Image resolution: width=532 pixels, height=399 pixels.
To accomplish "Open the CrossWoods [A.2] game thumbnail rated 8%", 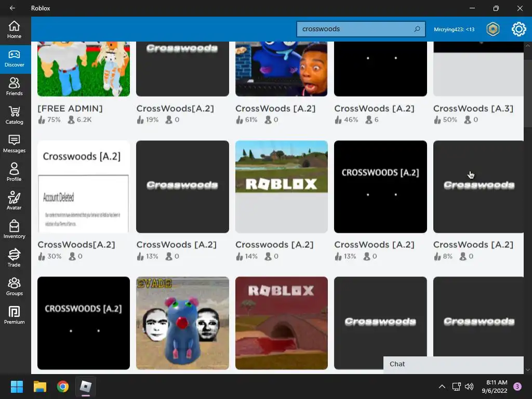I will (x=478, y=187).
